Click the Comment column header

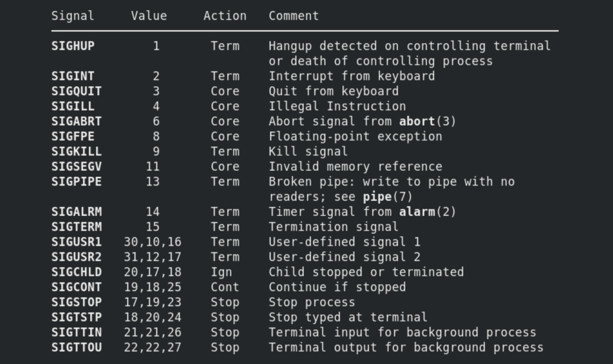click(x=294, y=16)
